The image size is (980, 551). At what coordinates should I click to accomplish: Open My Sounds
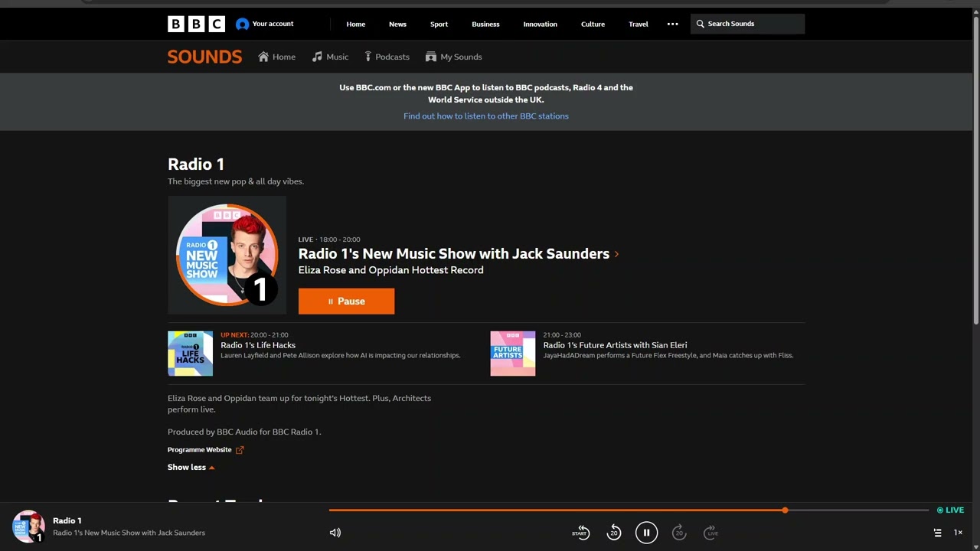[453, 57]
